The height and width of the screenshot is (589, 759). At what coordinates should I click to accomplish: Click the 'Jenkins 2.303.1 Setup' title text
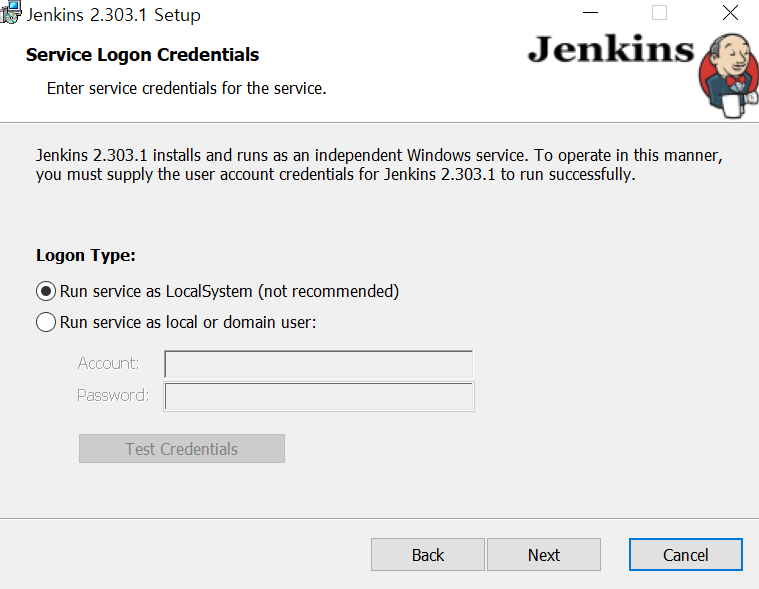[113, 15]
